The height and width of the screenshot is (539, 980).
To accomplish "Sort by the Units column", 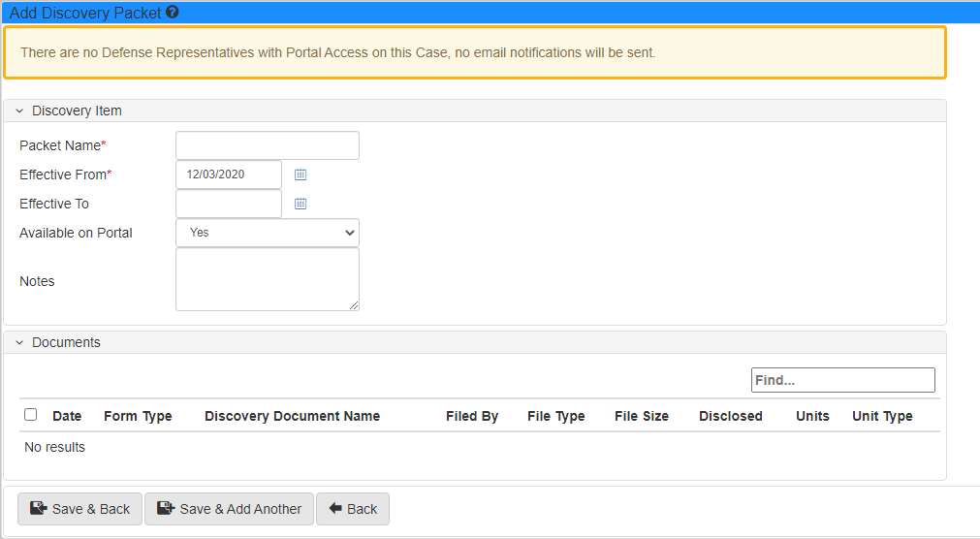I will (x=812, y=416).
